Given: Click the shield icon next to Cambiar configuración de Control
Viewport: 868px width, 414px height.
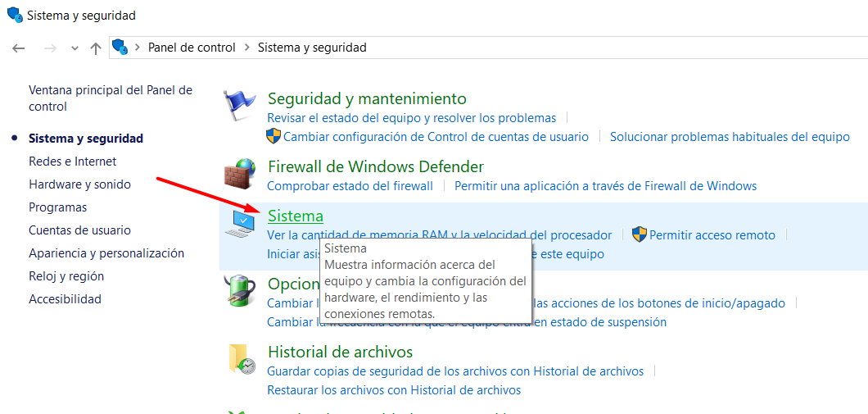Looking at the screenshot, I should pos(274,136).
